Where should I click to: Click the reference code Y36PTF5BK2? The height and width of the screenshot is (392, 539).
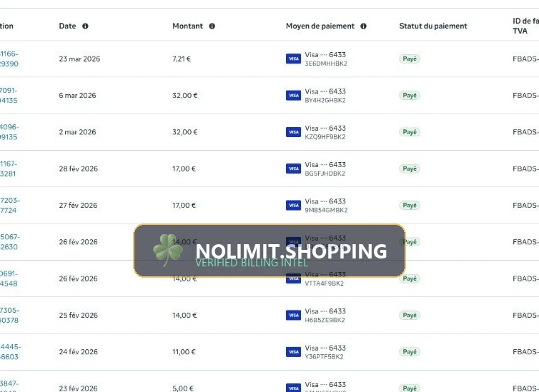coord(324,356)
